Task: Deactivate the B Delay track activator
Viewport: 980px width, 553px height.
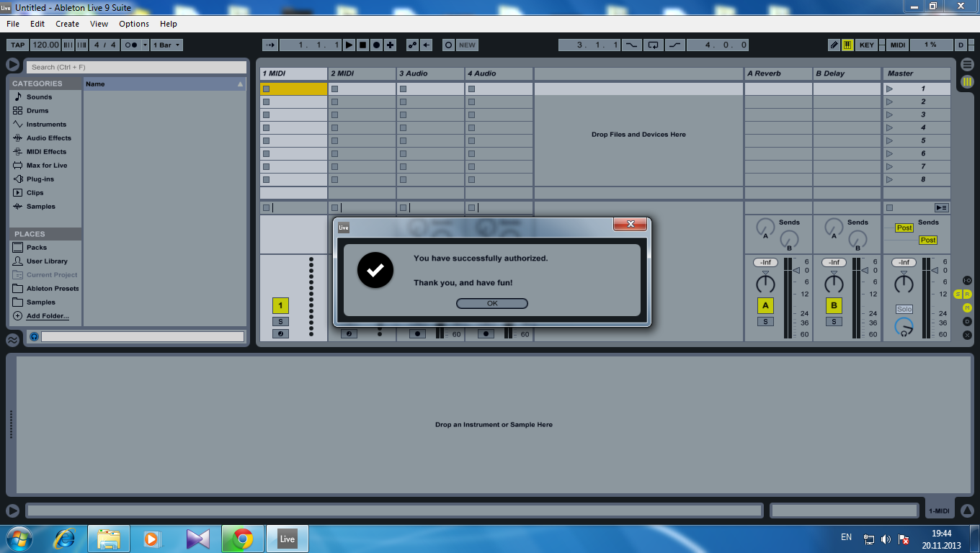Action: [x=834, y=305]
